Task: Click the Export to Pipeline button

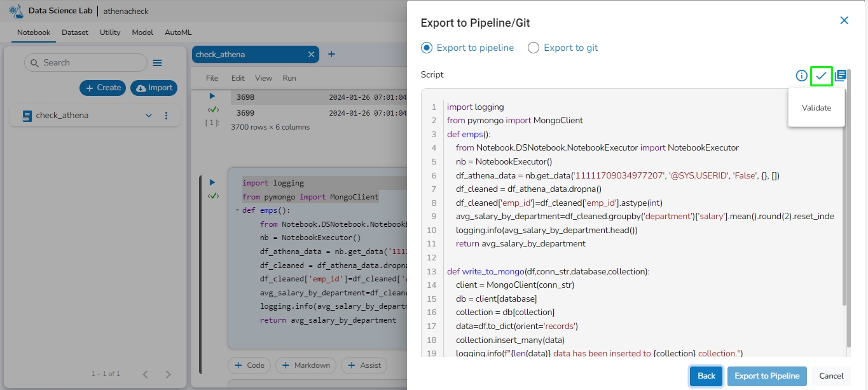Action: [x=767, y=376]
